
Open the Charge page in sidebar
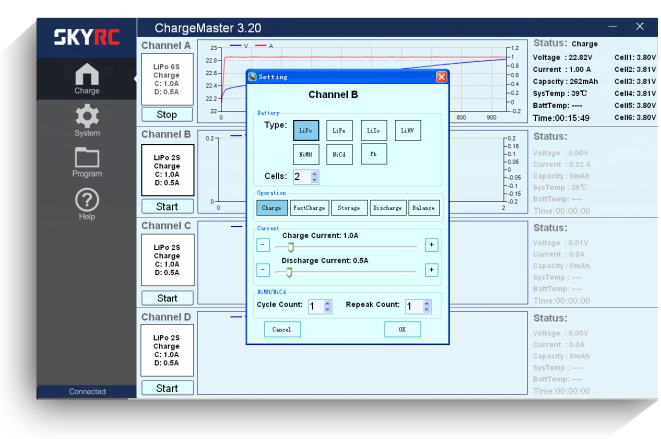87,79
